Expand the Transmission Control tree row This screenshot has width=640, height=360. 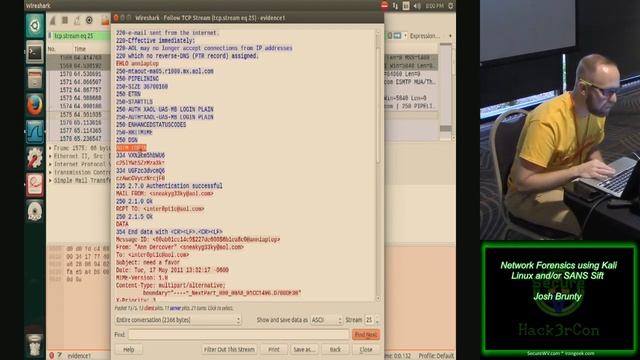pos(51,172)
